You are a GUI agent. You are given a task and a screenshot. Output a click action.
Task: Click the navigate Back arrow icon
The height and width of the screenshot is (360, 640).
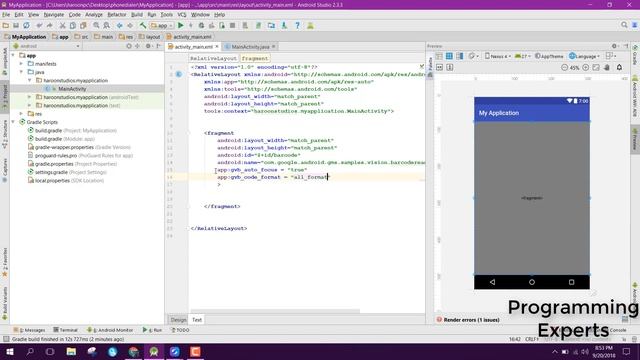[120, 25]
